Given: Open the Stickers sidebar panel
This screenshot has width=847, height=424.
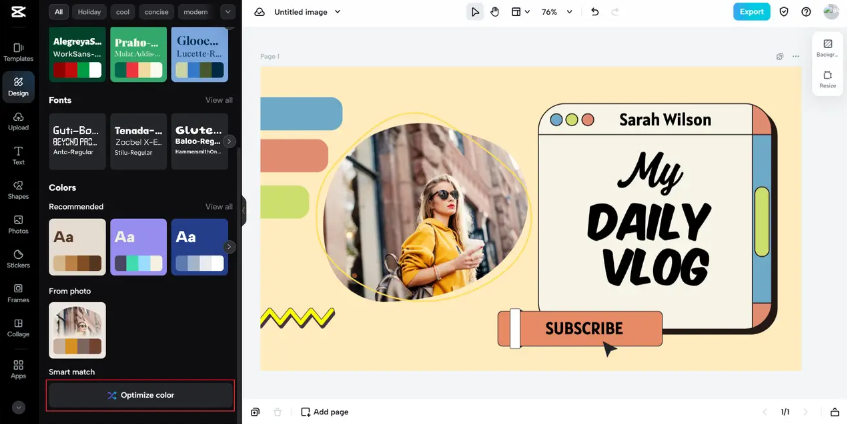Looking at the screenshot, I should (x=18, y=259).
